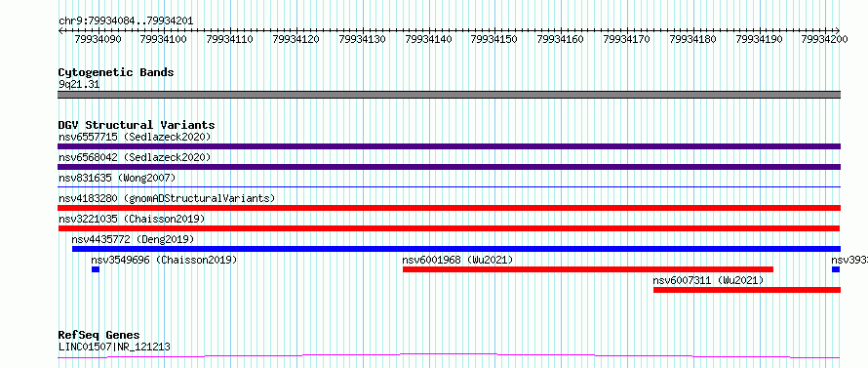Click ruler coordinate 79934140

click(x=428, y=39)
